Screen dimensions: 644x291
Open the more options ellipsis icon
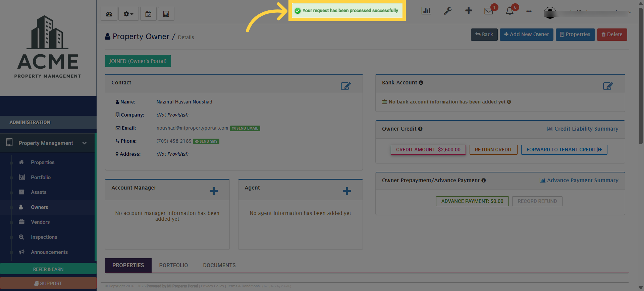click(529, 11)
